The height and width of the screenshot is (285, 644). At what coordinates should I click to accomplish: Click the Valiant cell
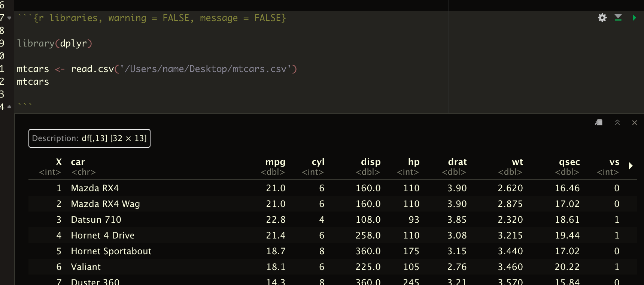click(x=86, y=267)
